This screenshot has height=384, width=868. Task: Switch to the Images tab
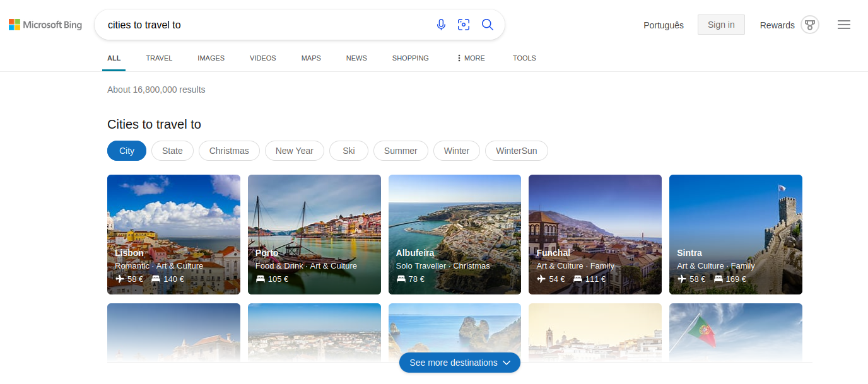coord(211,58)
